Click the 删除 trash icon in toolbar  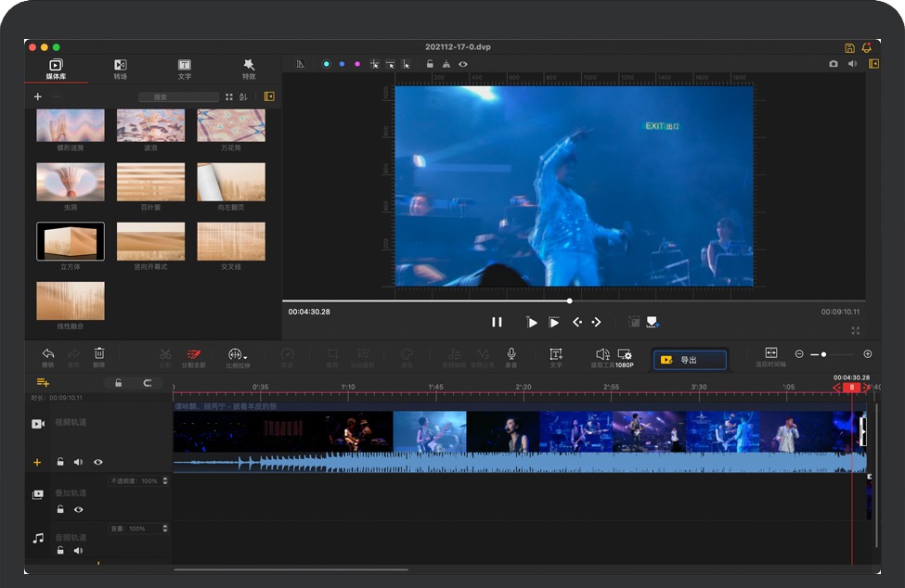[99, 354]
